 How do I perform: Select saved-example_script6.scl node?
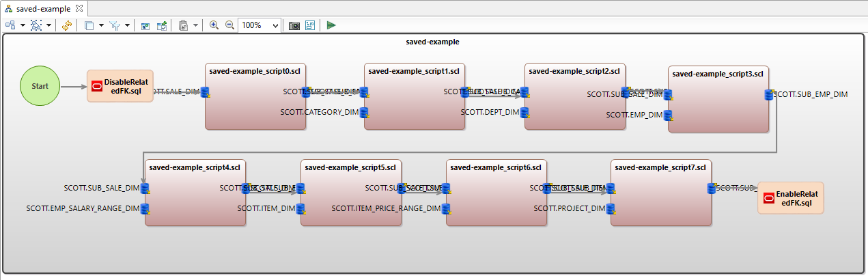[496, 193]
